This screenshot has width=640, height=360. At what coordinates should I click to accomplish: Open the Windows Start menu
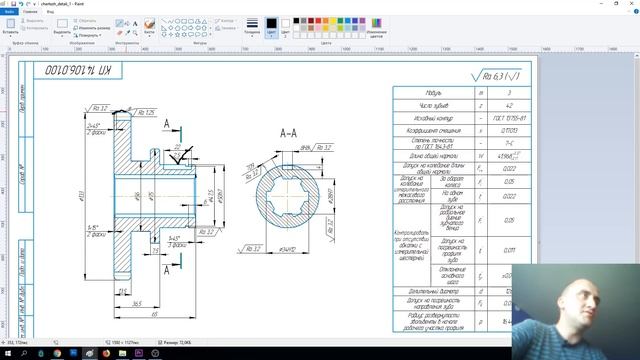[x=8, y=353]
